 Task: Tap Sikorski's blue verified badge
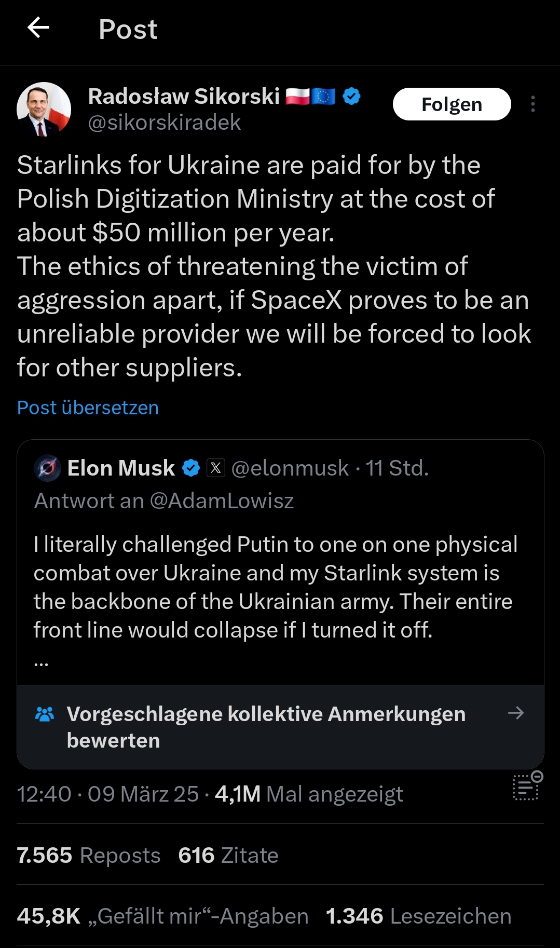click(x=351, y=97)
